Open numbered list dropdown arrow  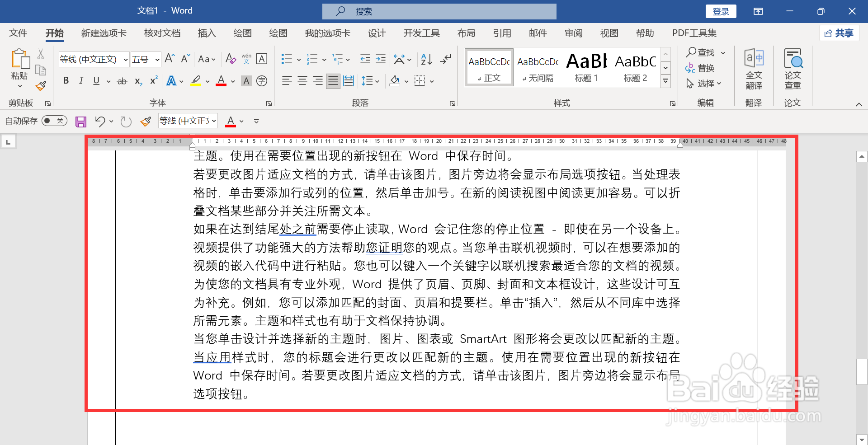(324, 59)
